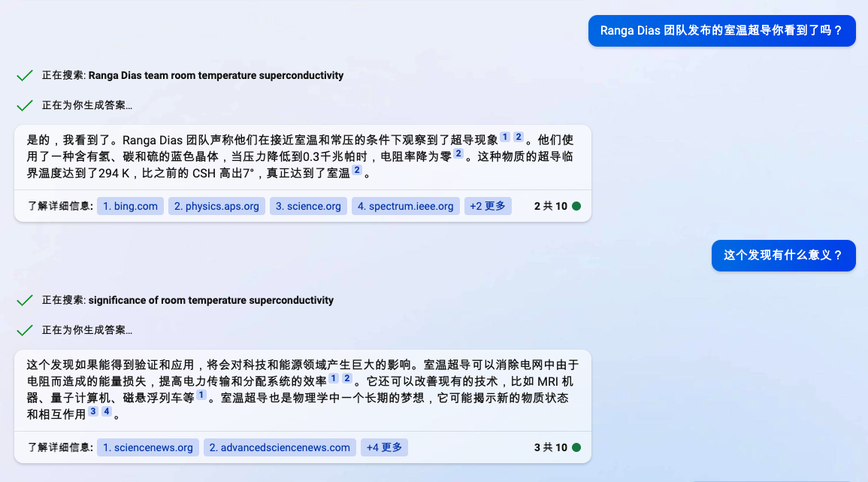The image size is (868, 482).
Task: Open citation 2 after 超导现象
Action: tap(518, 137)
